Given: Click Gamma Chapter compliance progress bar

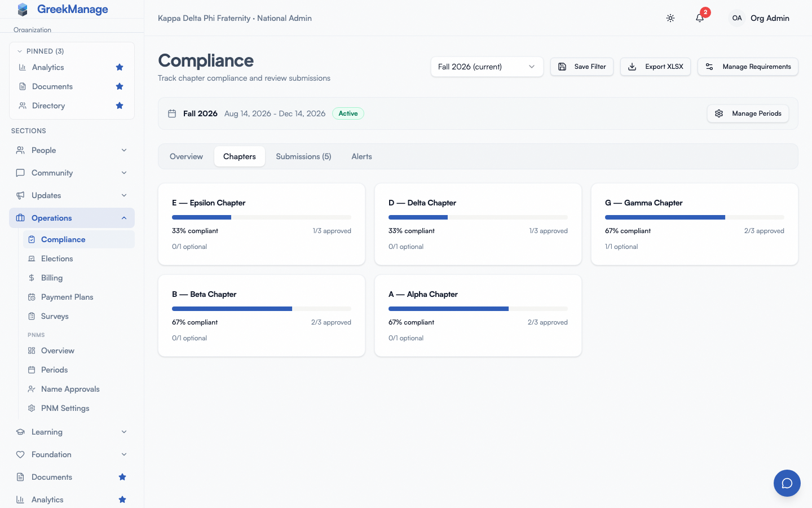Looking at the screenshot, I should coord(695,217).
